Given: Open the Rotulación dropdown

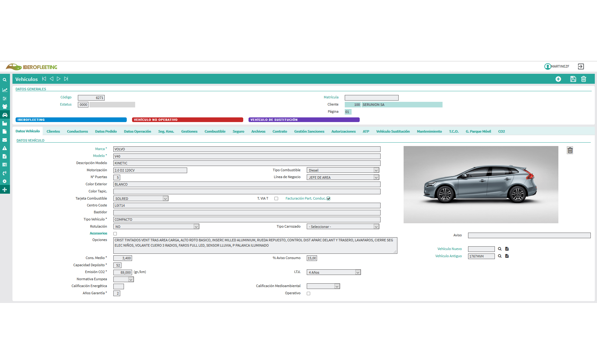Looking at the screenshot, I should tap(156, 227).
